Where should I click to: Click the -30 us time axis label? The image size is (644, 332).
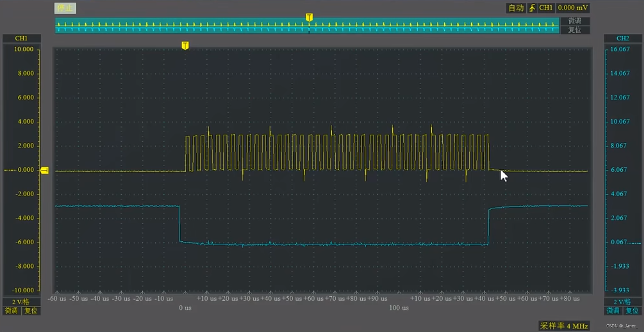pos(122,299)
